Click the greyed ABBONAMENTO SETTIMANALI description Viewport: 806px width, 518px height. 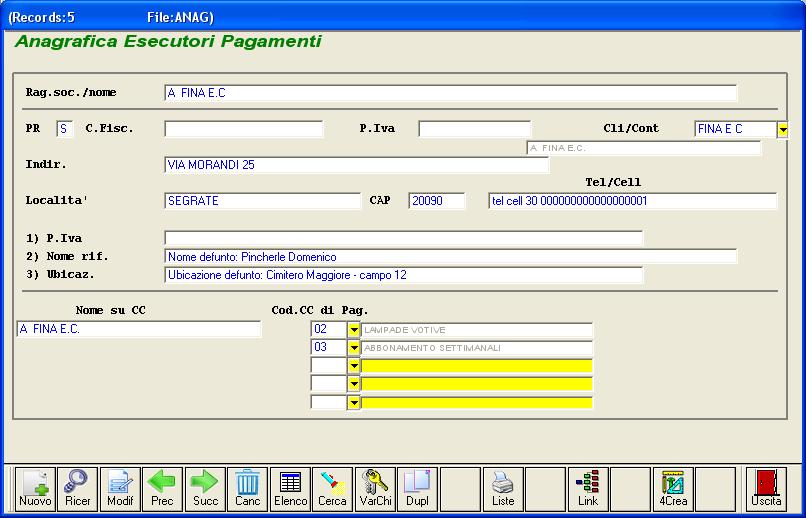click(x=477, y=348)
